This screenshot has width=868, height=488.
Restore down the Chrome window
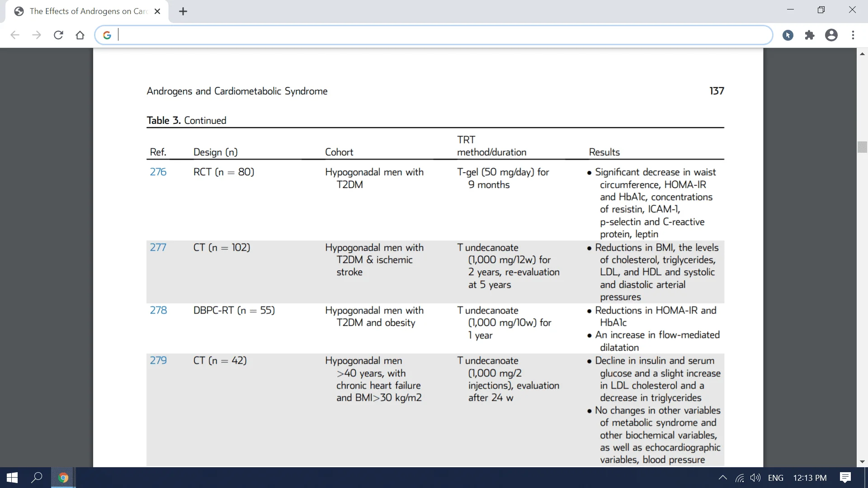point(821,10)
